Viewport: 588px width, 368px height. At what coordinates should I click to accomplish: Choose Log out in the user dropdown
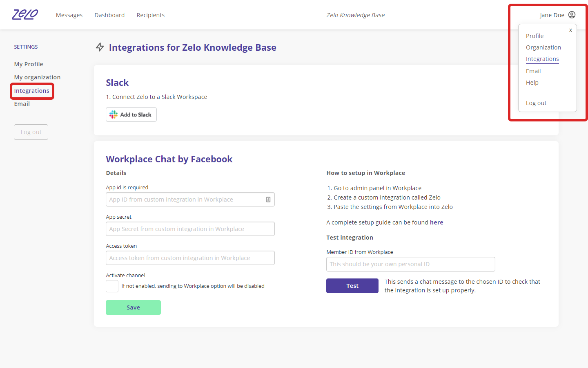pos(536,103)
